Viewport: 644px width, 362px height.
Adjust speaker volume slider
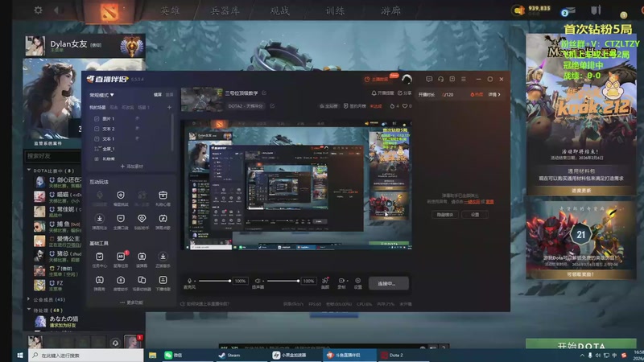(x=283, y=281)
